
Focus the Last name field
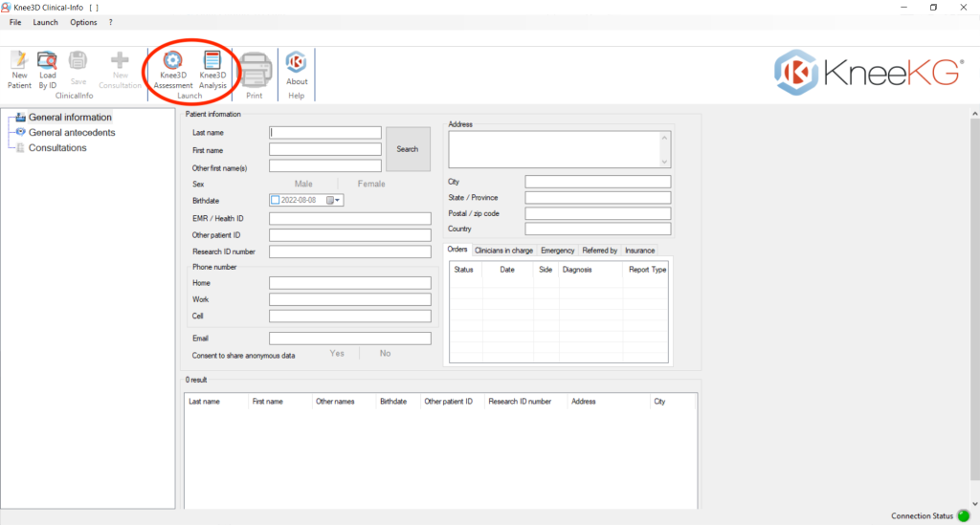point(325,132)
